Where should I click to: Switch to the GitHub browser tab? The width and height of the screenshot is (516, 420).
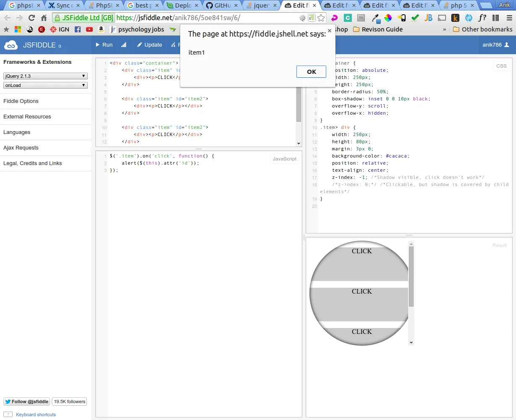(222, 5)
